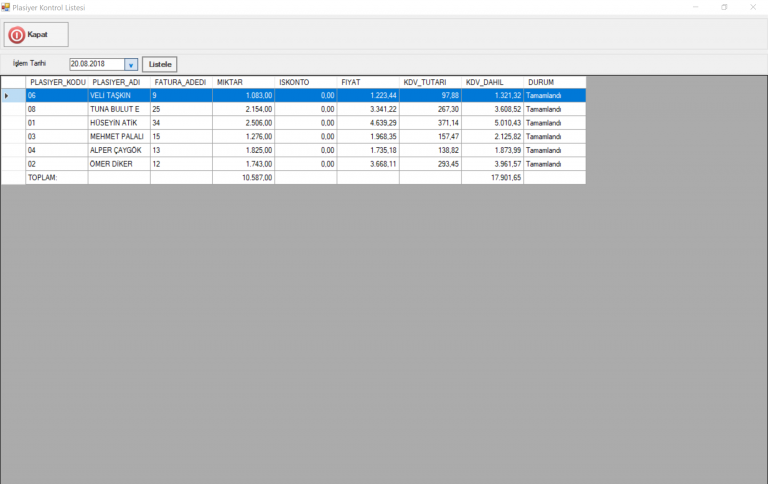Image resolution: width=768 pixels, height=484 pixels.
Task: Select the ÖMER DİKER name cell
Action: coord(118,163)
